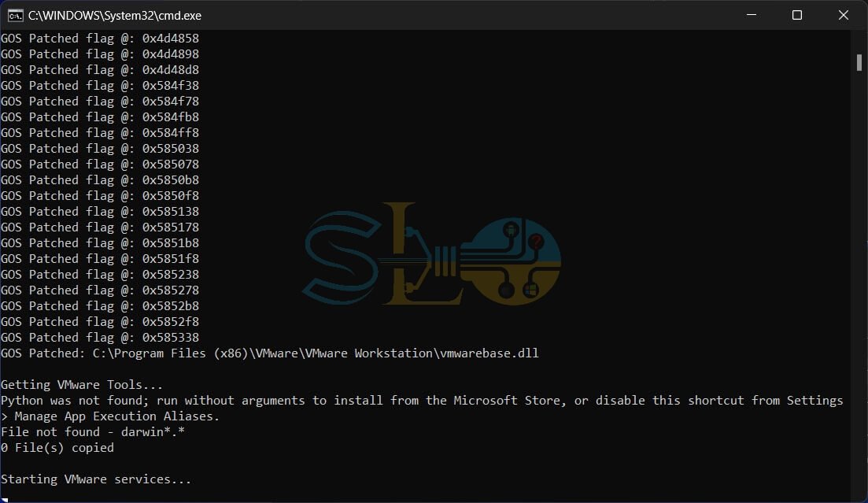Click the 'Getting VMware Tools...' line

coord(82,384)
